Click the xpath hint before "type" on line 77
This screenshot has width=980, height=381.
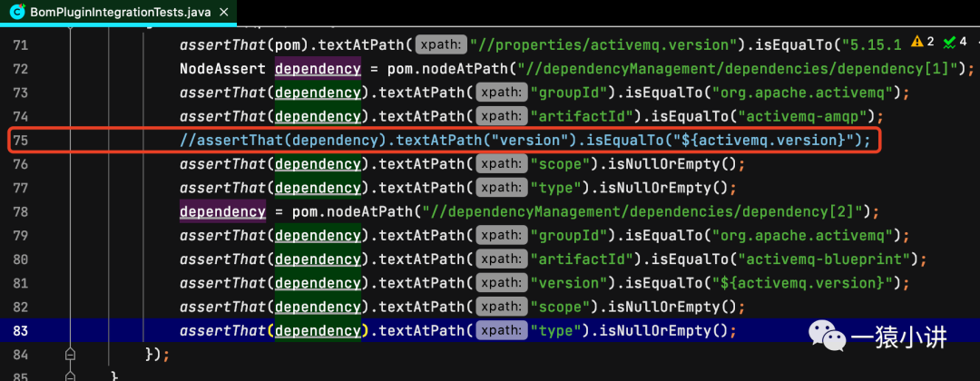pyautogui.click(x=501, y=188)
